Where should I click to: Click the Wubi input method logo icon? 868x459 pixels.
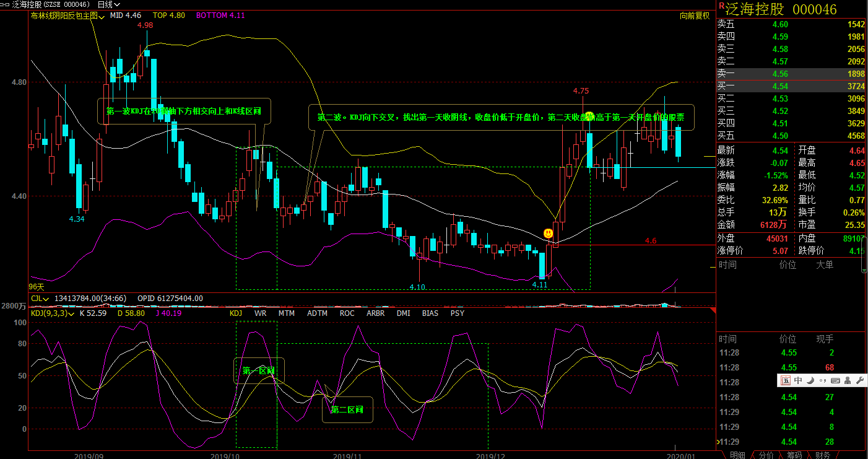785,380
